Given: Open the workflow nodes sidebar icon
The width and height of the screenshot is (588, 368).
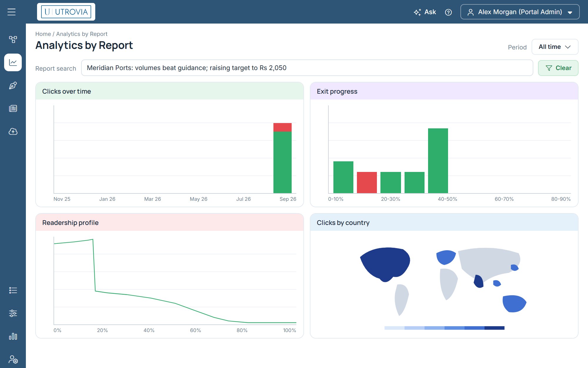Looking at the screenshot, I should point(13,39).
